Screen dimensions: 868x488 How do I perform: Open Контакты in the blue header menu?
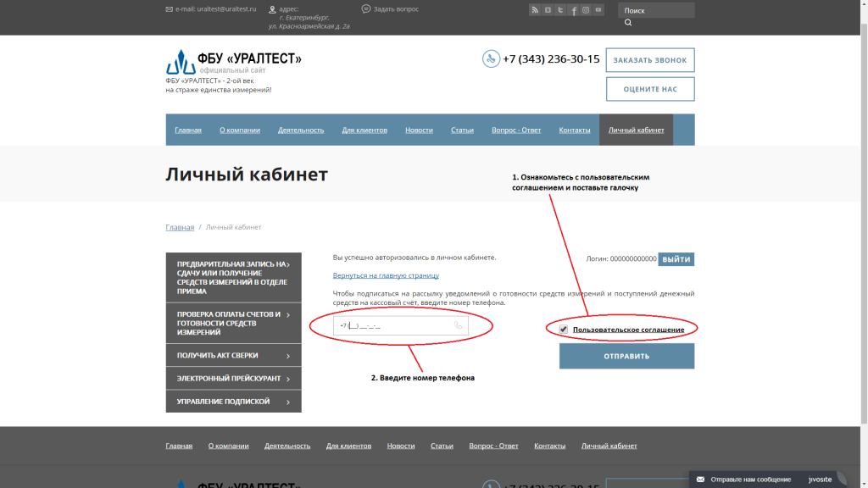click(x=575, y=130)
